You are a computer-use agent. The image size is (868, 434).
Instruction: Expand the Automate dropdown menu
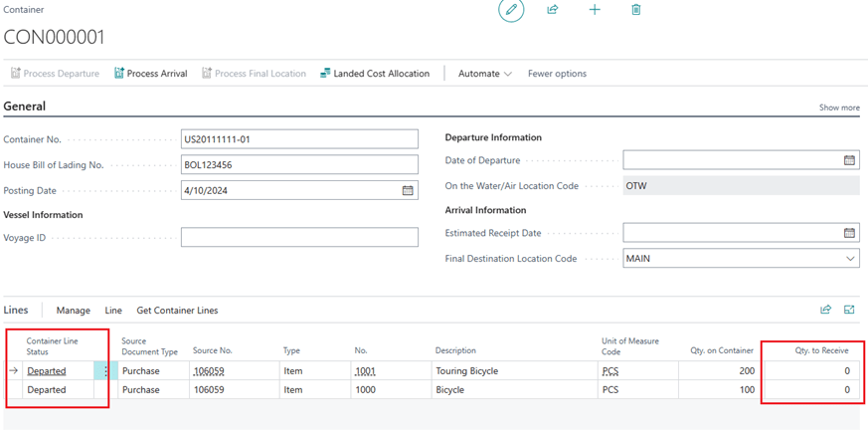point(484,74)
